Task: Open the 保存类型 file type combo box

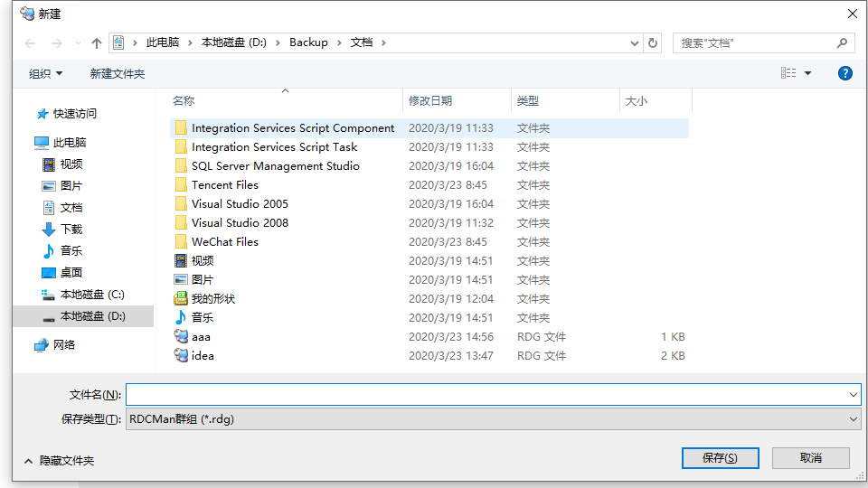Action: (494, 418)
